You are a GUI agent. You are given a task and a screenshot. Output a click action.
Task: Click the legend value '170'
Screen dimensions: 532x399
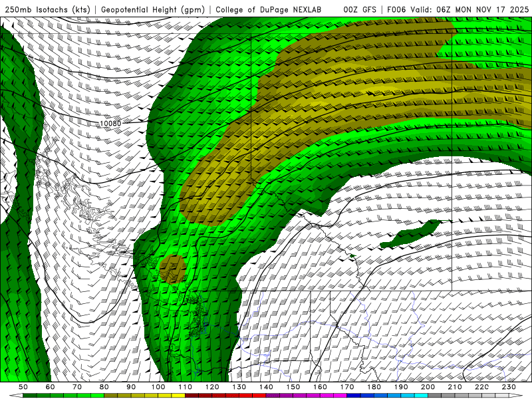click(347, 387)
